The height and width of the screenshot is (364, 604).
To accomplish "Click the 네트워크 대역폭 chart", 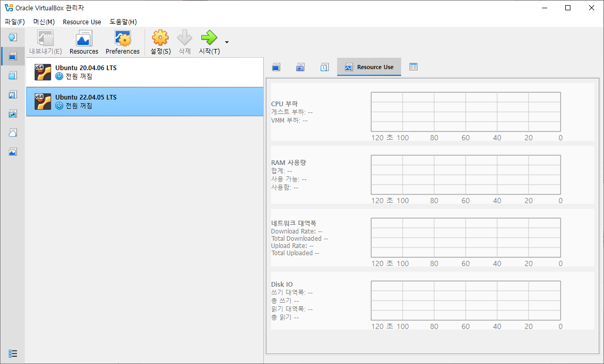I will click(x=466, y=238).
